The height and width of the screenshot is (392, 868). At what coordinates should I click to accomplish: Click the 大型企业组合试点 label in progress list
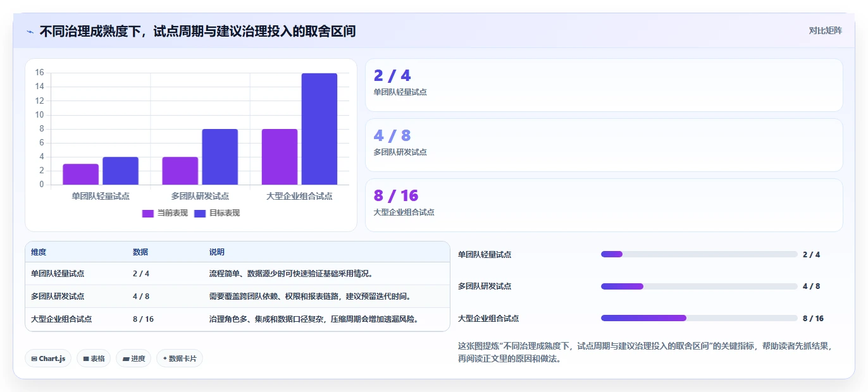coord(488,319)
